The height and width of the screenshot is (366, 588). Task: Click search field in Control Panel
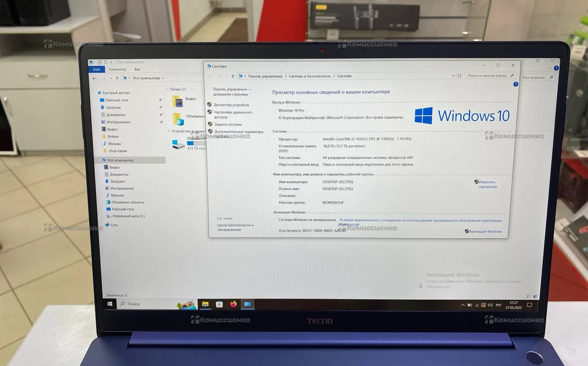pos(491,75)
